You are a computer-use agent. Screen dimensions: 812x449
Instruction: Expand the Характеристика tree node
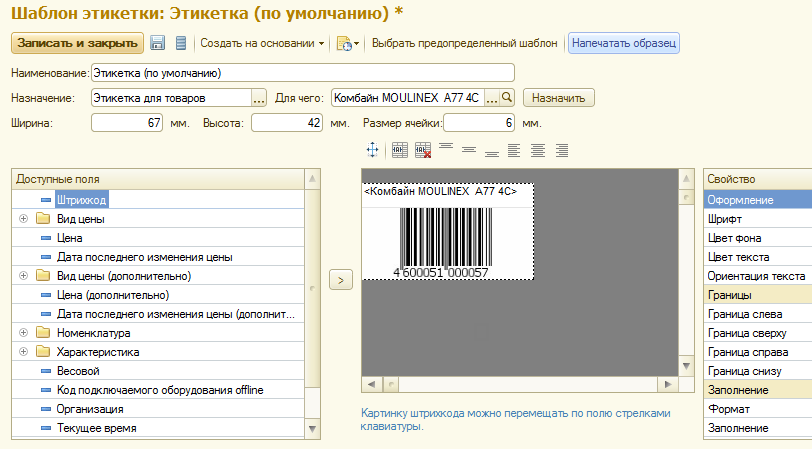click(23, 352)
